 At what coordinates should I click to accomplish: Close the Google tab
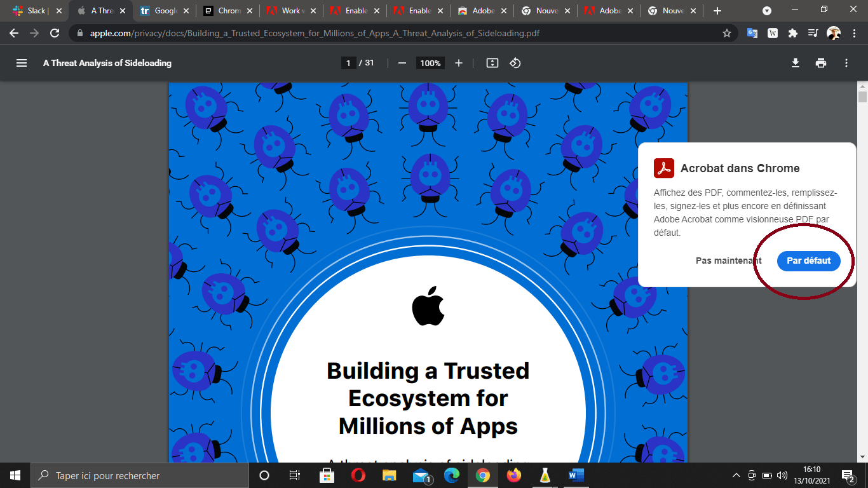click(x=186, y=11)
